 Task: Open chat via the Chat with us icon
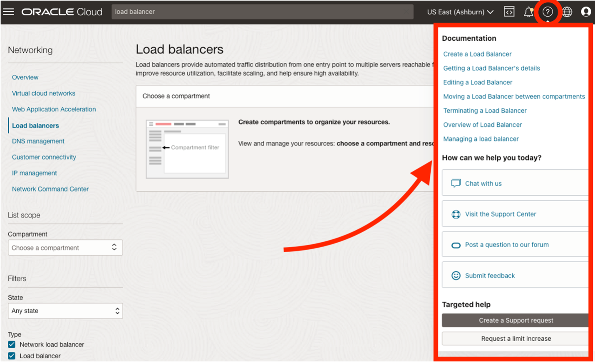[456, 183]
